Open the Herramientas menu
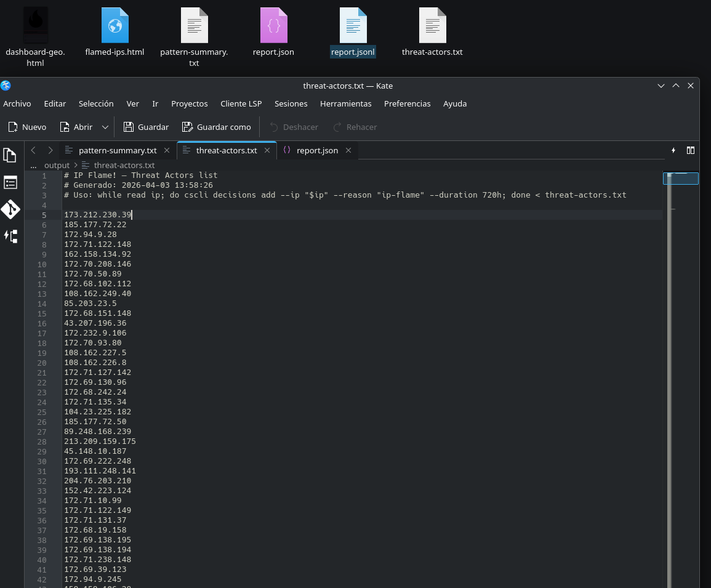Viewport: 711px width, 588px height. pos(345,103)
